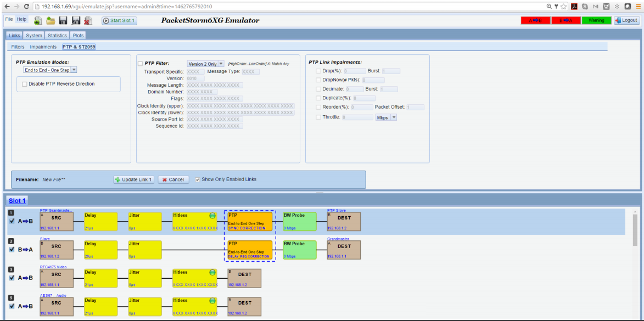Click the green Hitless indicator on link 3

pyautogui.click(x=212, y=272)
